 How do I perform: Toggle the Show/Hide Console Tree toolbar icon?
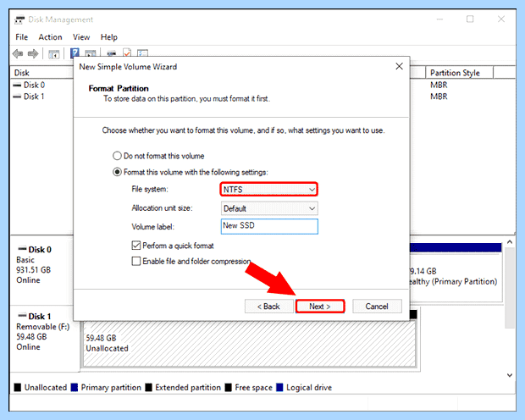click(x=53, y=54)
